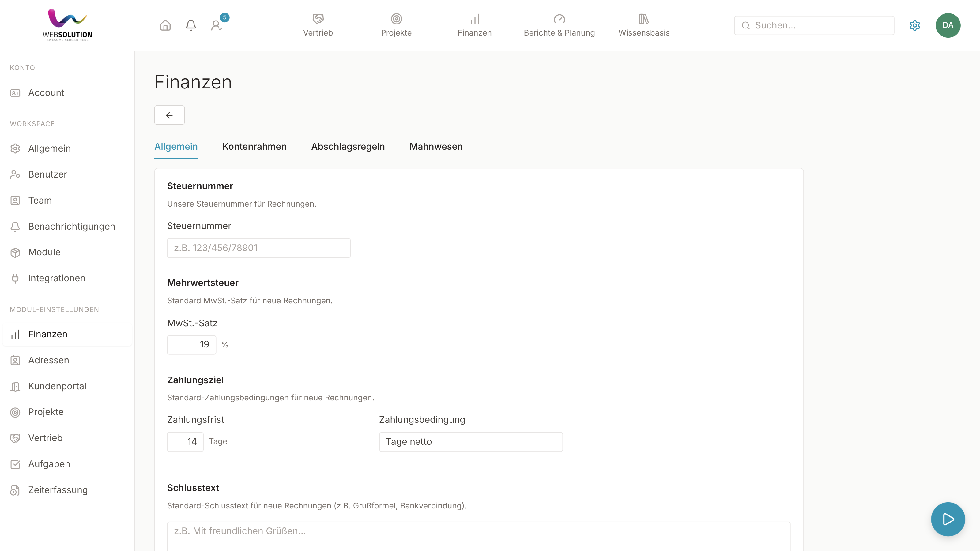Screen dimensions: 980x551
Task: Click the Zahlungsfrist days field
Action: [185, 442]
